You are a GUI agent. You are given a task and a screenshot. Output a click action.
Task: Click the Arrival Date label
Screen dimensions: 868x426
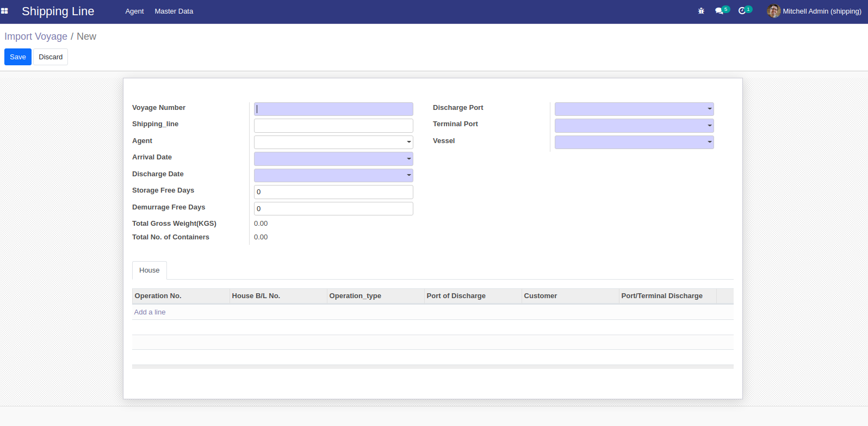pyautogui.click(x=152, y=157)
